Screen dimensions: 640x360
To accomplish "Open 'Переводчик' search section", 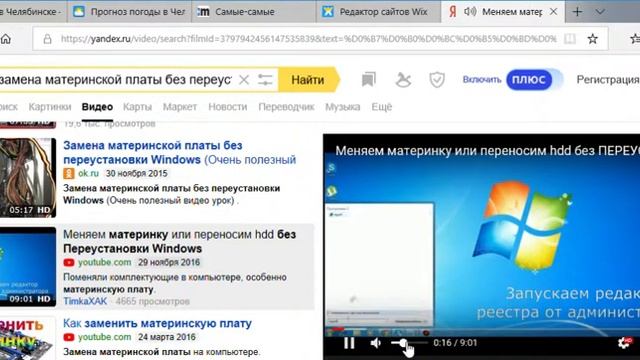I will [286, 107].
